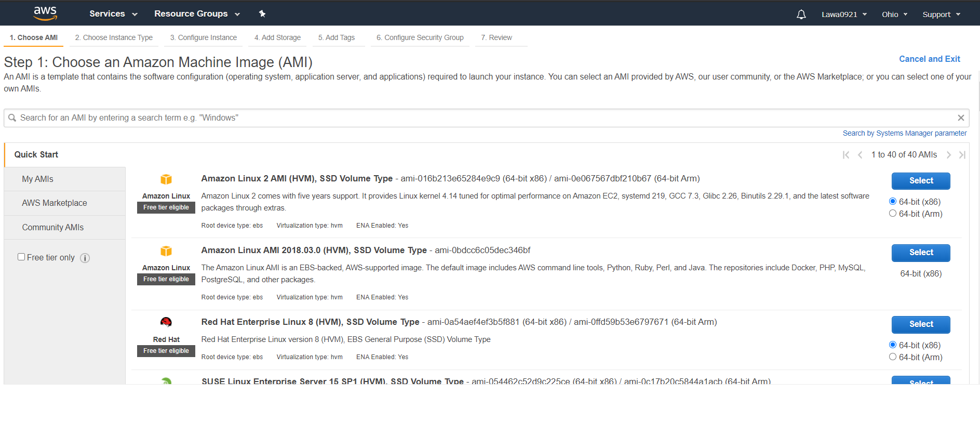This screenshot has height=421, width=980.
Task: Open the My AMIs tab
Action: [x=65, y=179]
